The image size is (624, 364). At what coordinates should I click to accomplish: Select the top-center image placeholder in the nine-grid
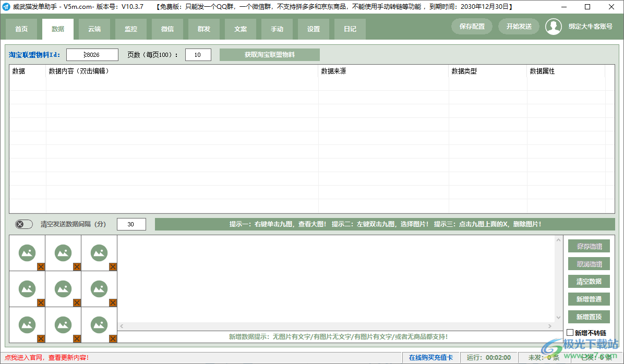63,252
